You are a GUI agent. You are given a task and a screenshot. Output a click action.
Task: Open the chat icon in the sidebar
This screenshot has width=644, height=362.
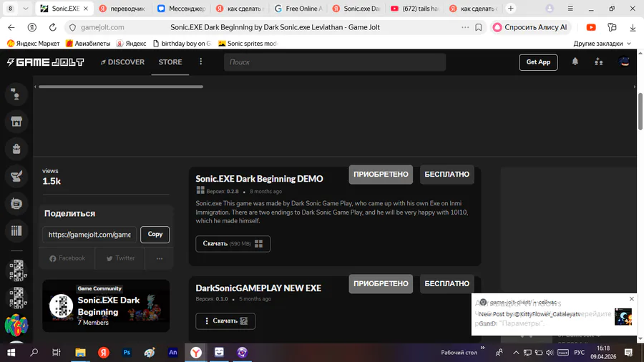pyautogui.click(x=16, y=203)
